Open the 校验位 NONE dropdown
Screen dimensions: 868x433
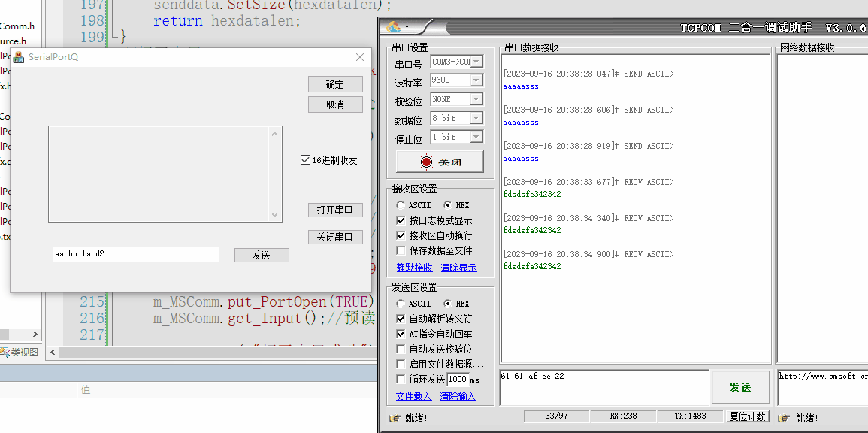tap(476, 99)
